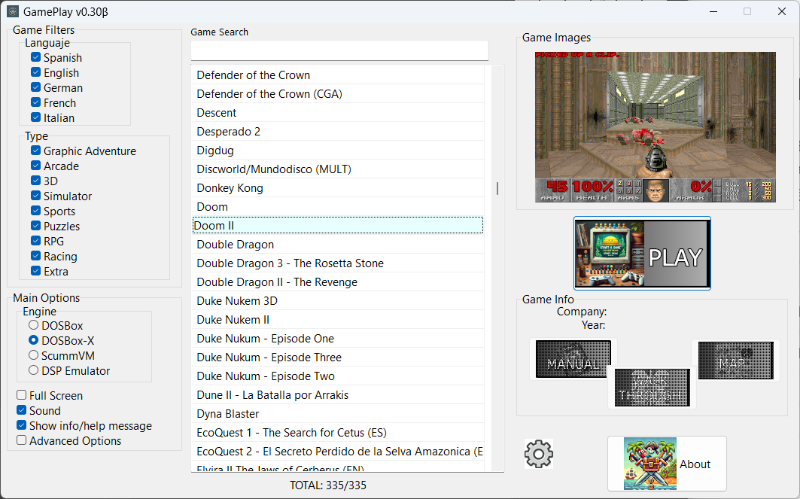Disable the Show info/help message option
Screen dimensions: 800x499
tap(22, 426)
